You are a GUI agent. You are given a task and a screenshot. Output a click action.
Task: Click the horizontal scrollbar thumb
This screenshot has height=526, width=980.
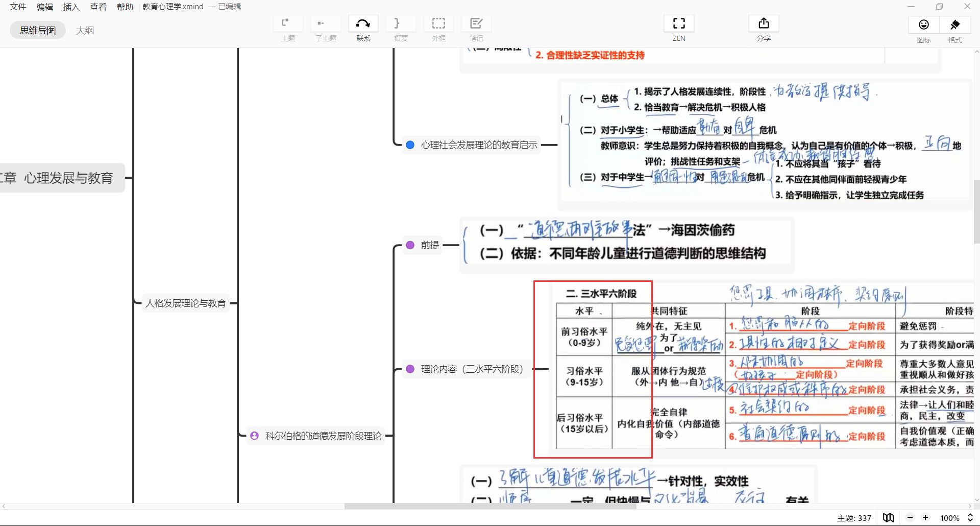pyautogui.click(x=490, y=507)
